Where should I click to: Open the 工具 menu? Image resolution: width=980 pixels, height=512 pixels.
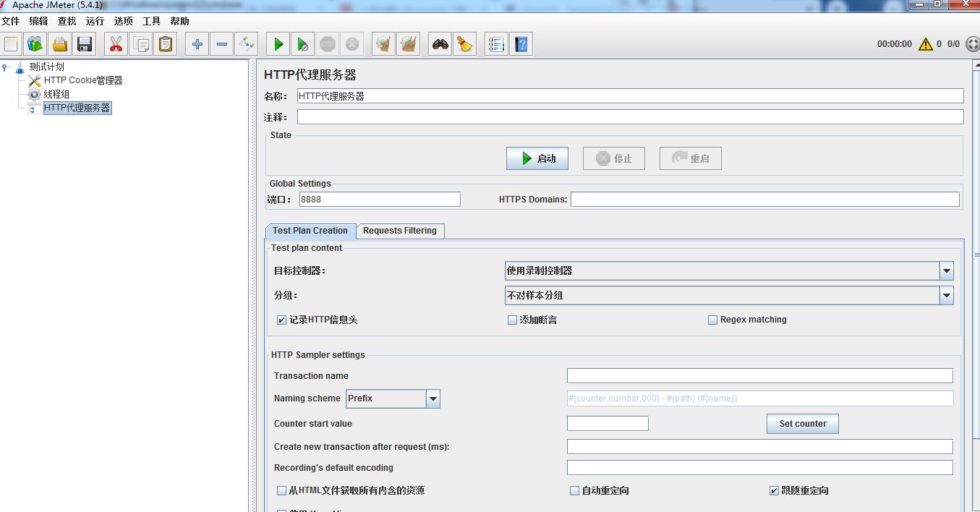[151, 21]
